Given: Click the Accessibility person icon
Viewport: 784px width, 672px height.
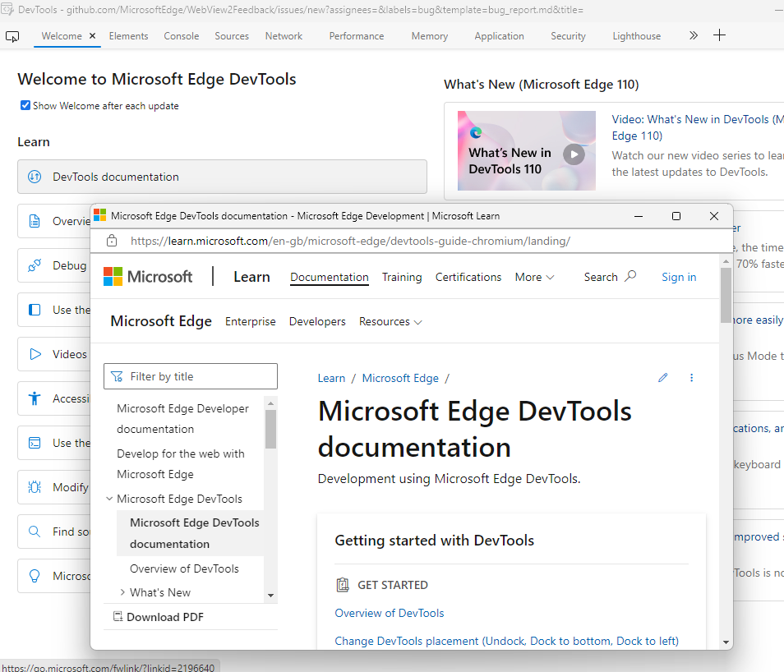Looking at the screenshot, I should point(35,398).
